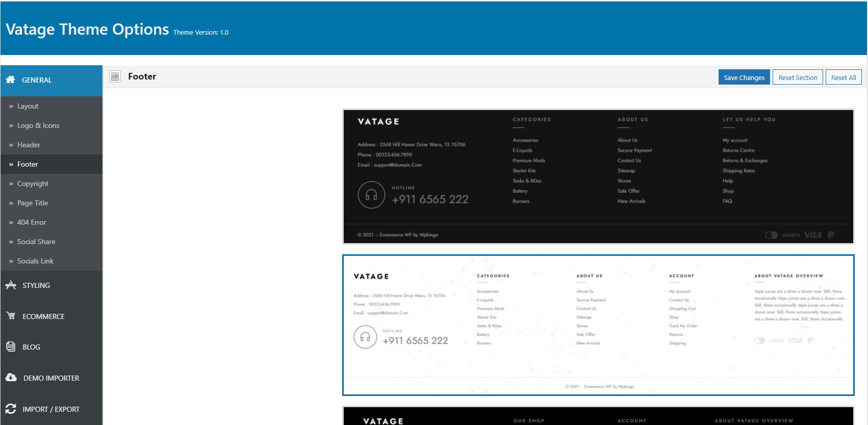The height and width of the screenshot is (425, 868).
Task: Click the Blog documents icon
Action: click(11, 347)
